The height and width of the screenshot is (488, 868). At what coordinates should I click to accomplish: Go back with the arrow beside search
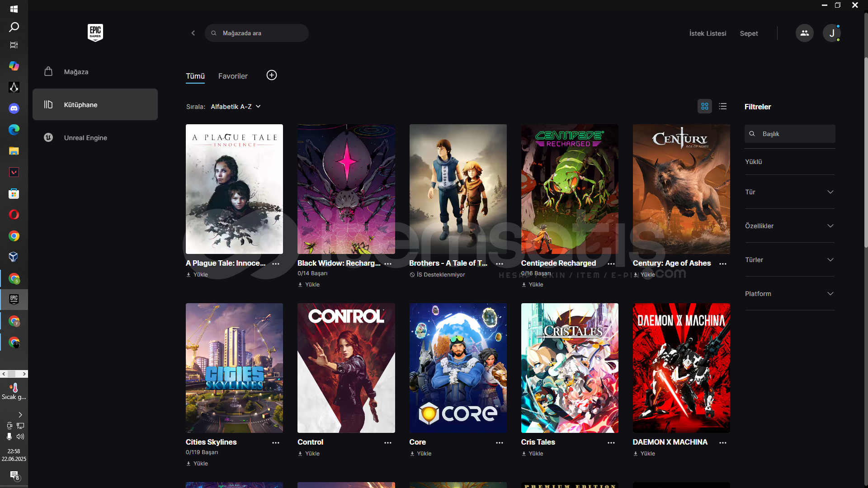tap(193, 33)
